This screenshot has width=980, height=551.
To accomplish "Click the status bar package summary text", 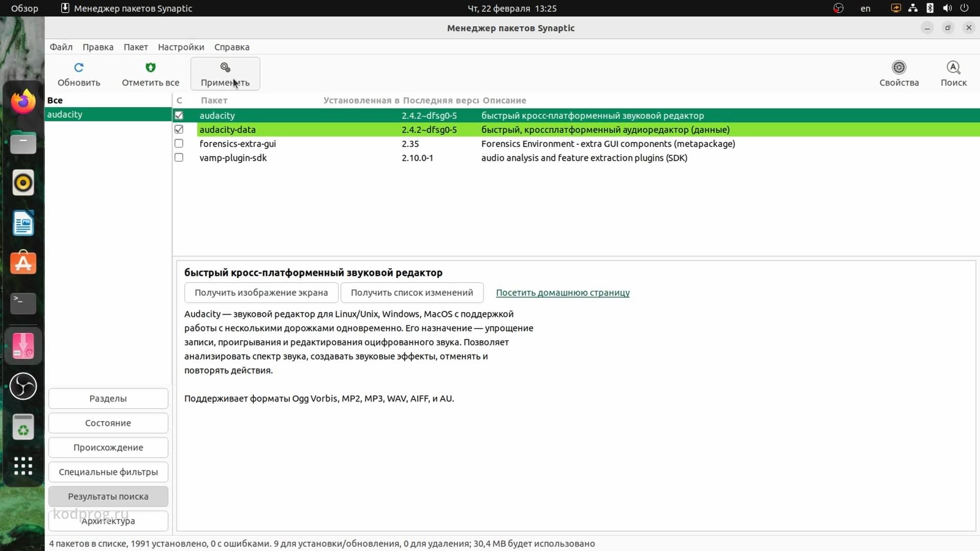I will (x=322, y=544).
